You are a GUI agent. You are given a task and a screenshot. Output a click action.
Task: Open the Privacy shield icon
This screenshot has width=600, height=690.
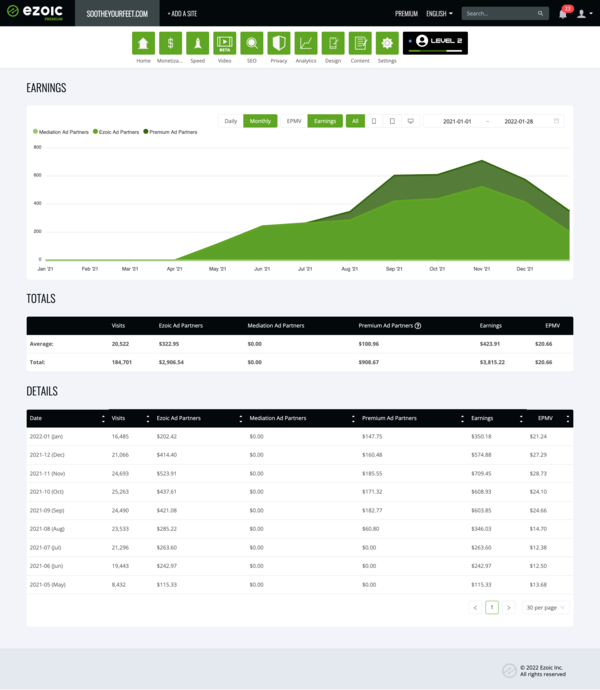click(279, 43)
